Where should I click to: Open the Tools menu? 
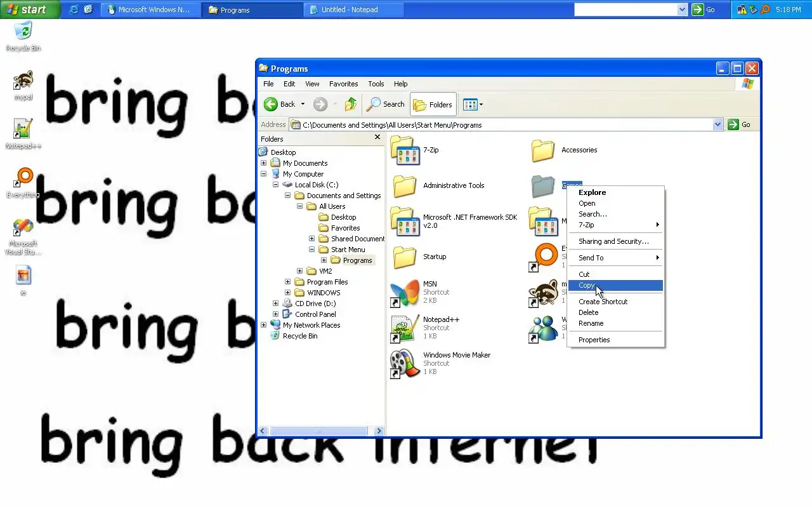point(376,84)
